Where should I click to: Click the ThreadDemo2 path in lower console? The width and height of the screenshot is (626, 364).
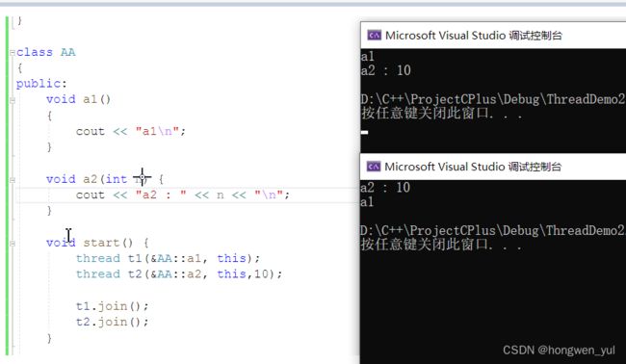click(493, 230)
